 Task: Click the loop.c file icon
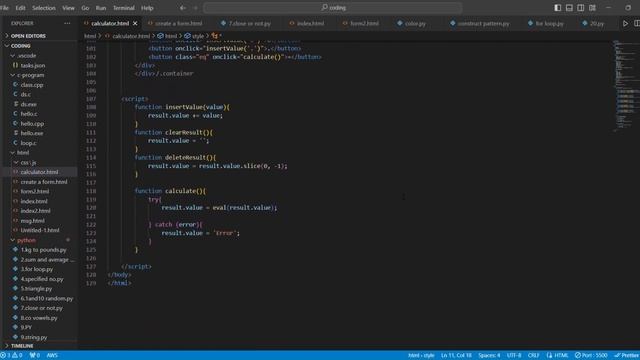[15, 143]
